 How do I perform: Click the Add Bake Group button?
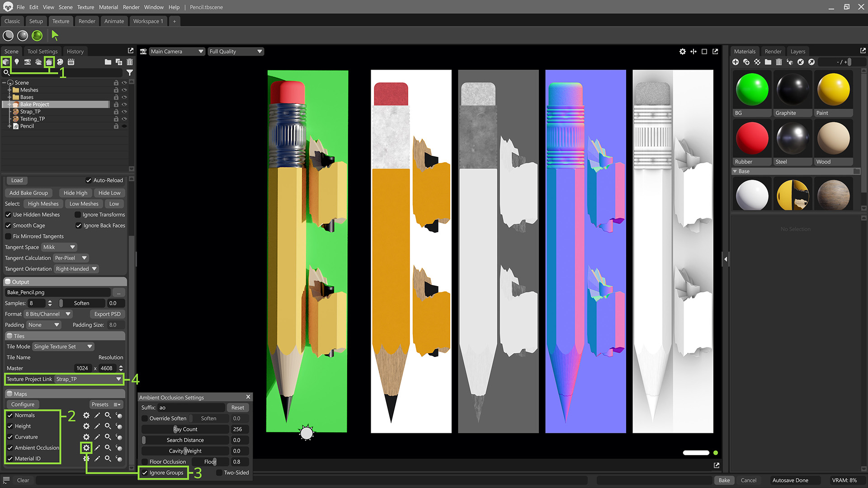[28, 193]
